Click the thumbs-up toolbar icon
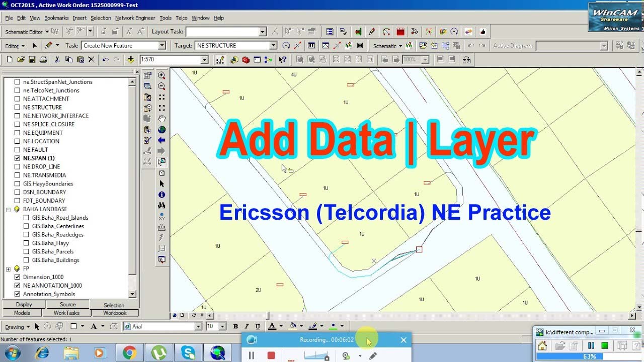The image size is (644, 362). tap(483, 31)
